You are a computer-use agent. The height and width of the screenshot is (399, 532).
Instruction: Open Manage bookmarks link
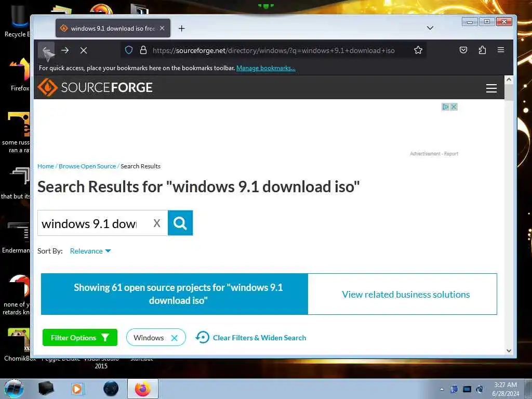click(x=265, y=68)
